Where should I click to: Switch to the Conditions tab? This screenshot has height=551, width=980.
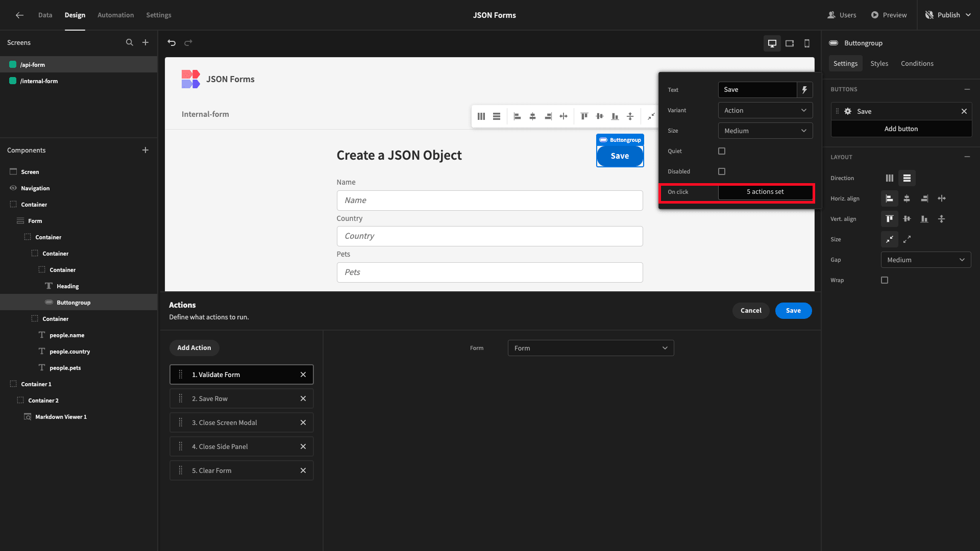(x=917, y=63)
